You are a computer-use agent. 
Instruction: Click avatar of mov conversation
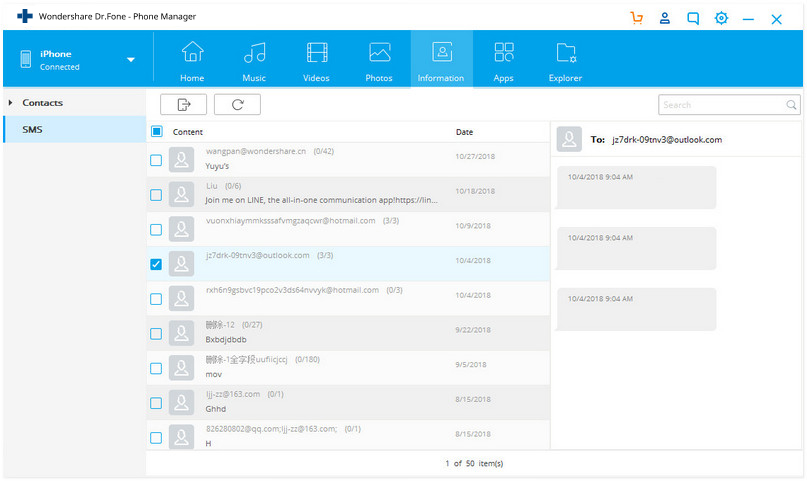[x=181, y=368]
